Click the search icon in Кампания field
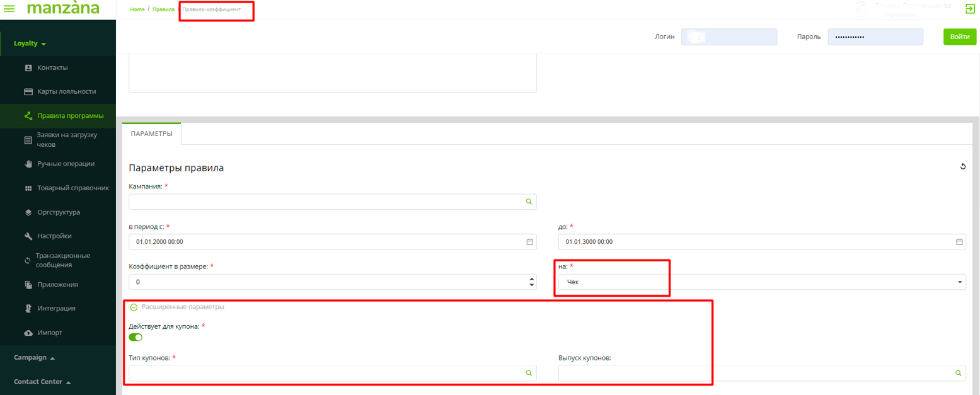The image size is (980, 395). pos(529,202)
